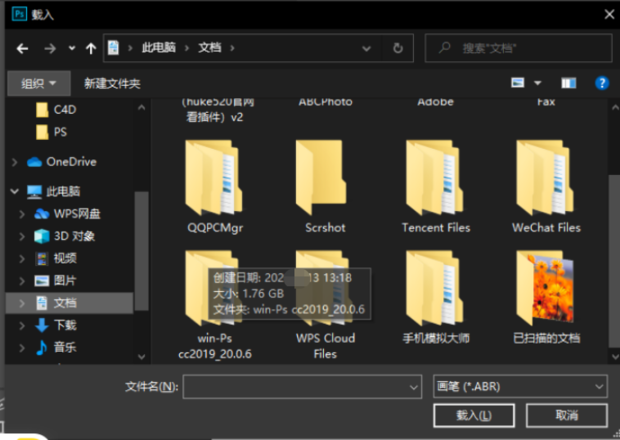Close the 载入 dialog
The image size is (620, 440).
coord(609,14)
